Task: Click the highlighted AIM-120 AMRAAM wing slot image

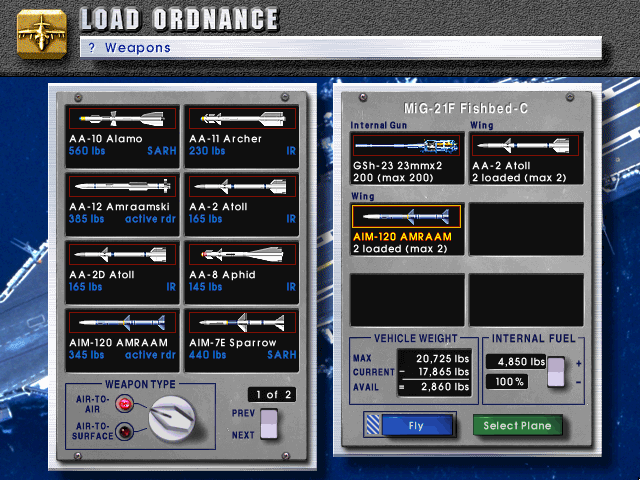Action: [407, 216]
